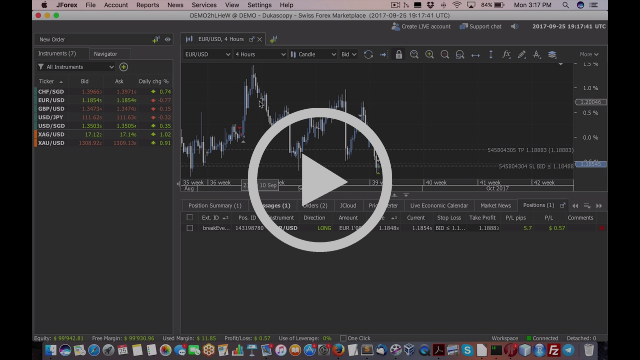Open the Position Summary (1) tab

(x=215, y=206)
